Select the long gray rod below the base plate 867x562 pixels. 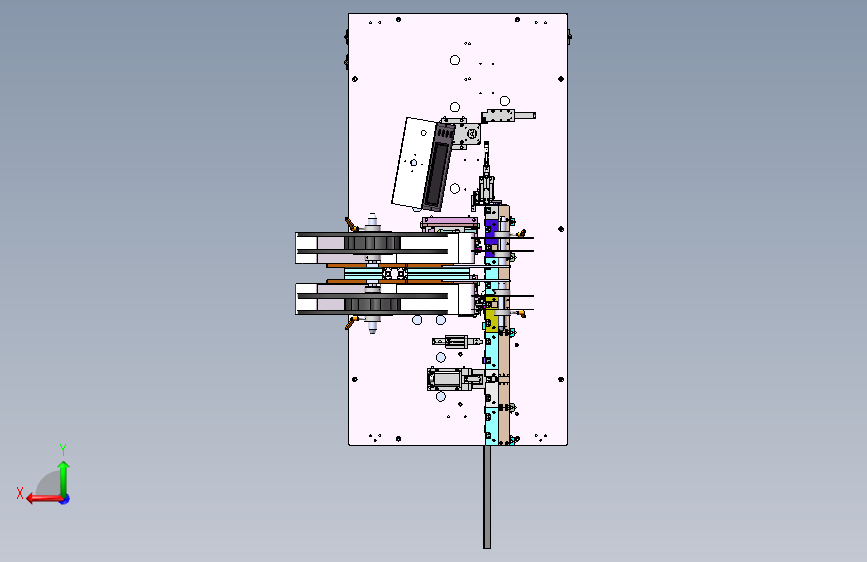[487, 497]
